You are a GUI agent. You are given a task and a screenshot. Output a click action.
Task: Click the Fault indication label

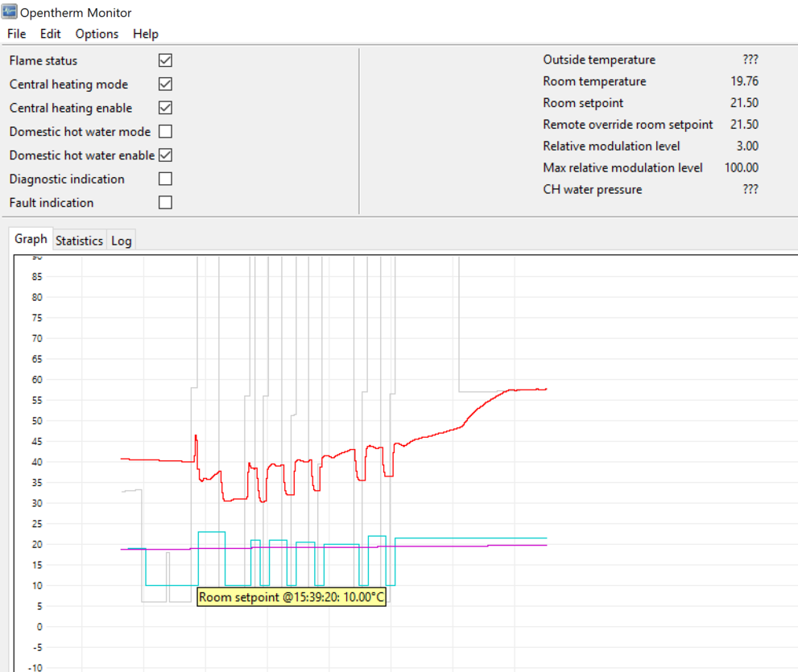pyautogui.click(x=52, y=203)
